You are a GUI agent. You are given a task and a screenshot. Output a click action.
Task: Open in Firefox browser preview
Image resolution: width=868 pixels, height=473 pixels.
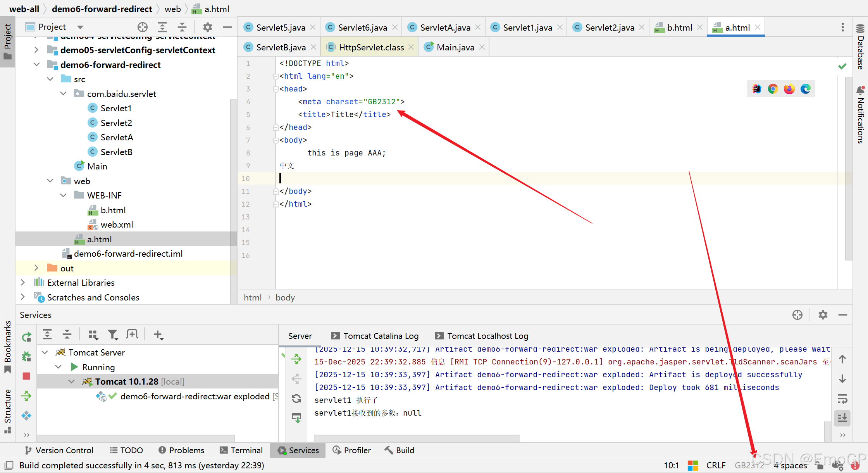789,89
